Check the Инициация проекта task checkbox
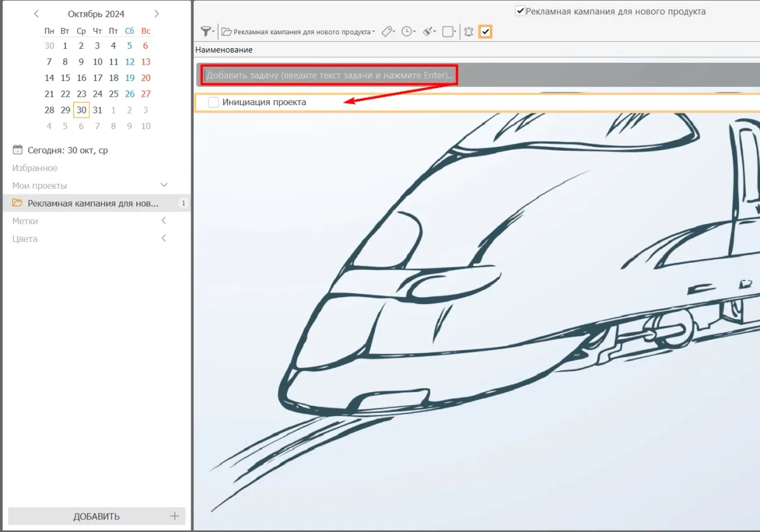760x532 pixels. coord(213,103)
